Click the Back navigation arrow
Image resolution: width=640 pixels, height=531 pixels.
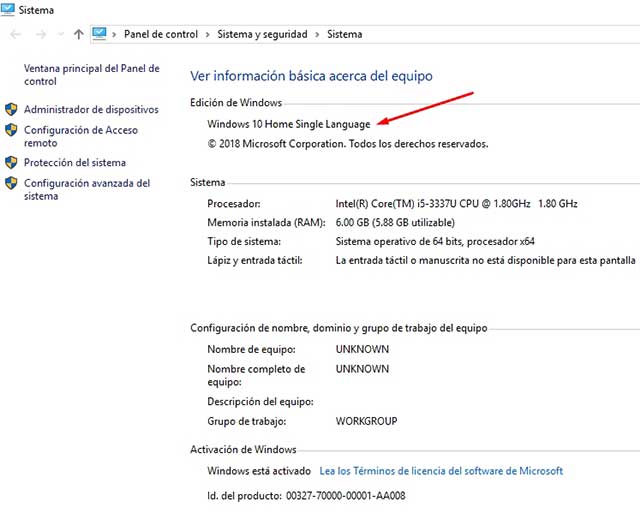click(16, 35)
